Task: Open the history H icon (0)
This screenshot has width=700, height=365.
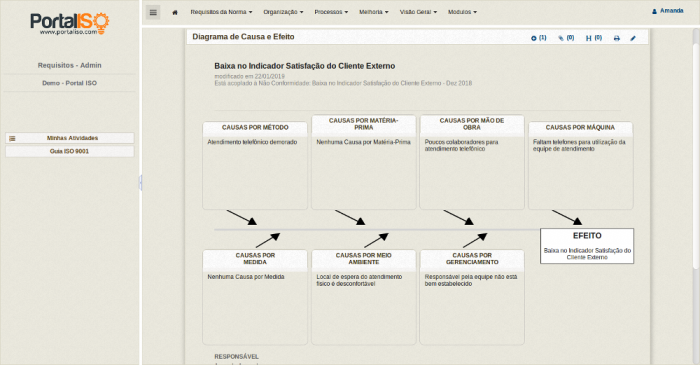Action: click(x=594, y=38)
